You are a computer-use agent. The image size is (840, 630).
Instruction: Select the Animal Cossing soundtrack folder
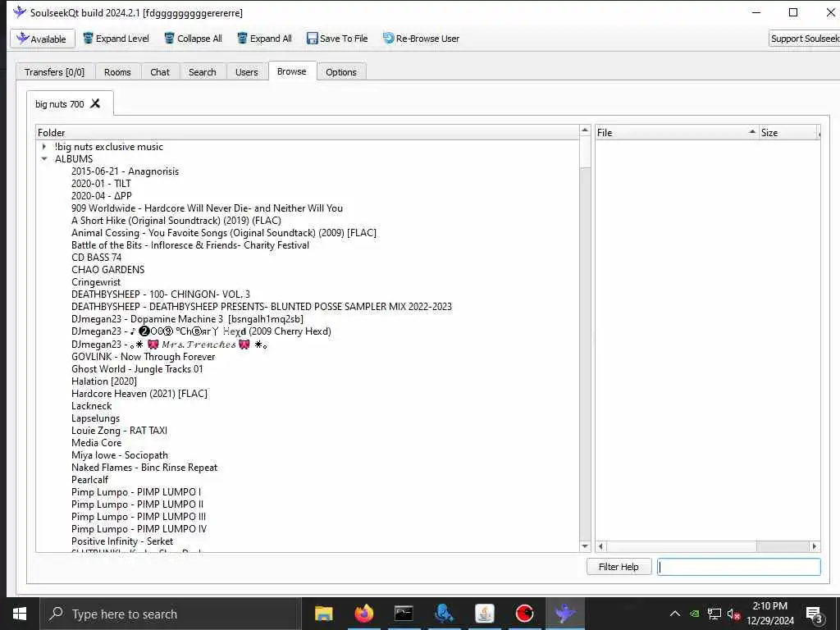[224, 233]
